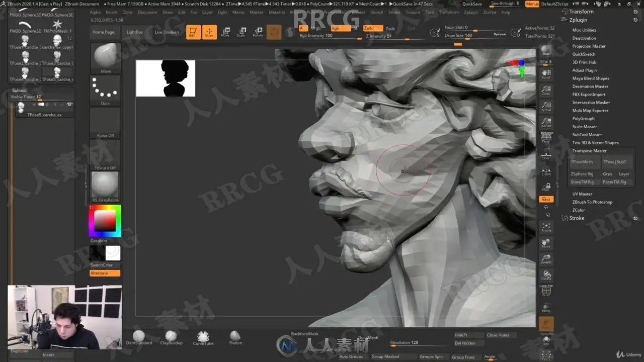This screenshot has height=362, width=644.
Task: Adjust the Z Intensity slider
Action: 393,36
